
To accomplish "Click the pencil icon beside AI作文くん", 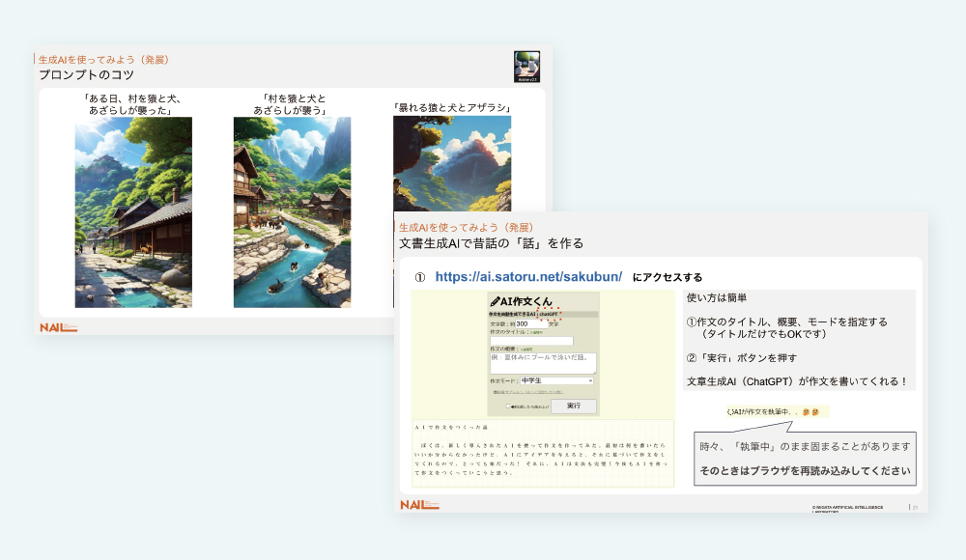I will click(x=496, y=302).
